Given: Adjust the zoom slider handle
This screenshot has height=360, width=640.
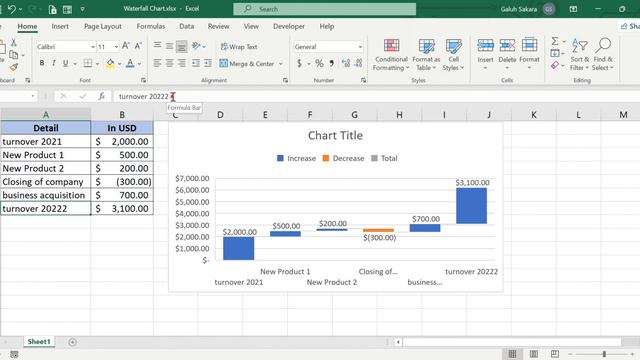Looking at the screenshot, I should point(604,354).
